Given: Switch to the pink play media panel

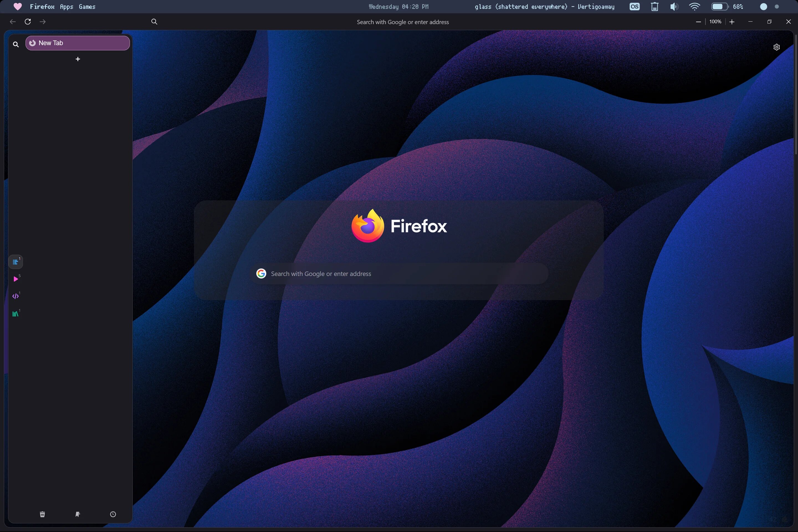Looking at the screenshot, I should click(x=16, y=279).
